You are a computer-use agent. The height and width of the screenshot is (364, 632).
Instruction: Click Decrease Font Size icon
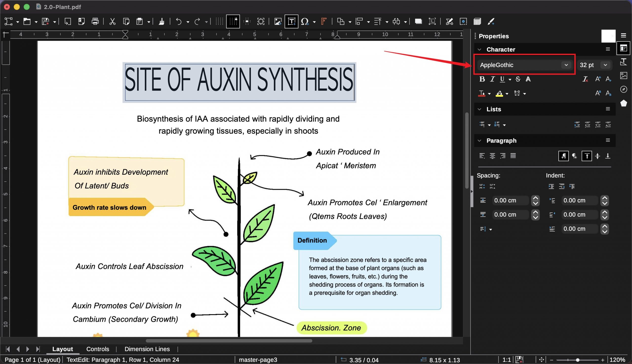pos(609,79)
